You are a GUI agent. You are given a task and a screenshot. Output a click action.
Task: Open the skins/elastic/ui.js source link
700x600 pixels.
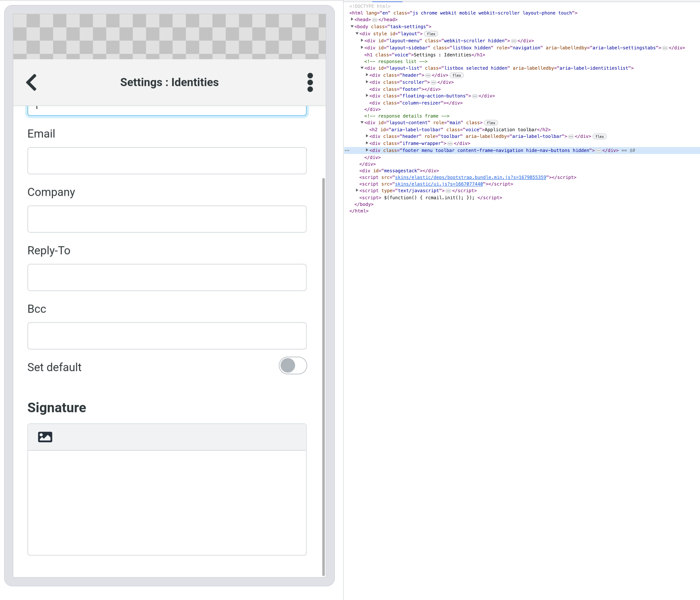[439, 184]
